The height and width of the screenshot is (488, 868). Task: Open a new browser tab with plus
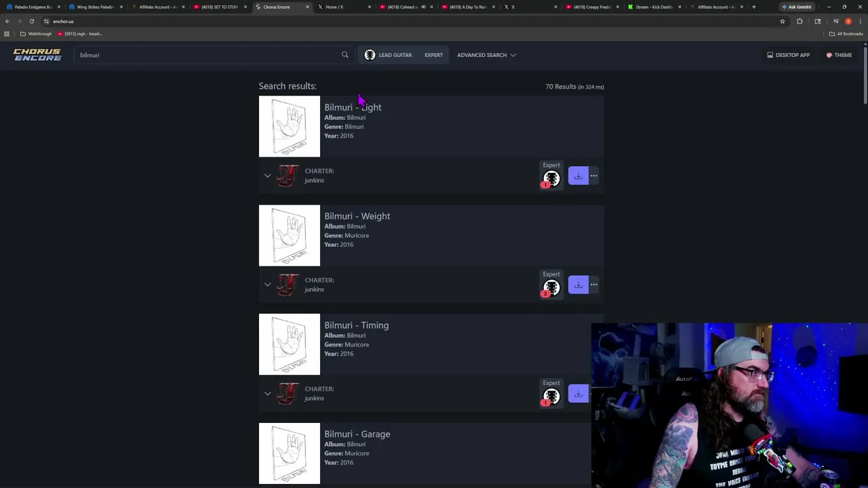pyautogui.click(x=753, y=7)
